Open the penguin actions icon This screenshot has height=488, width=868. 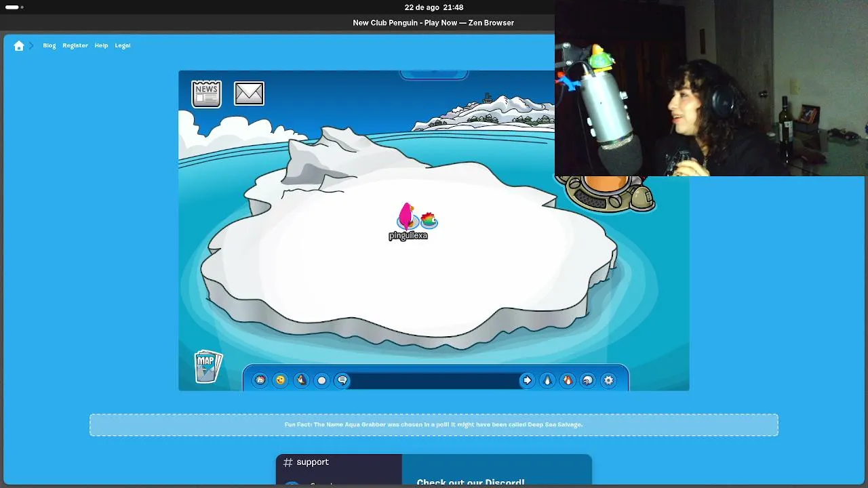pyautogui.click(x=301, y=380)
